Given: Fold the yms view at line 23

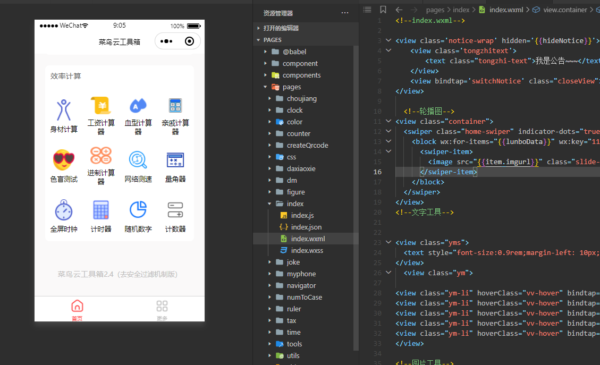Looking at the screenshot, I should point(388,242).
